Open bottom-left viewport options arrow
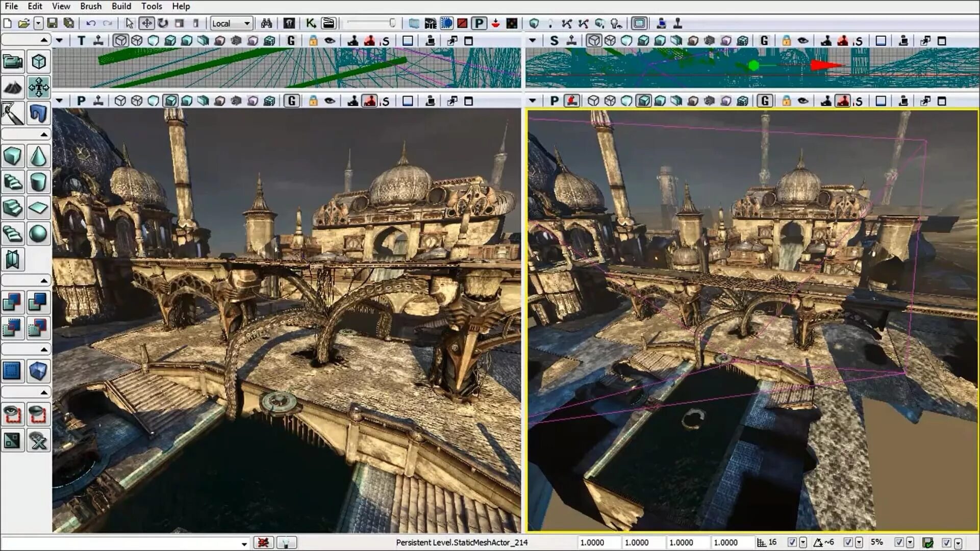 (60, 101)
